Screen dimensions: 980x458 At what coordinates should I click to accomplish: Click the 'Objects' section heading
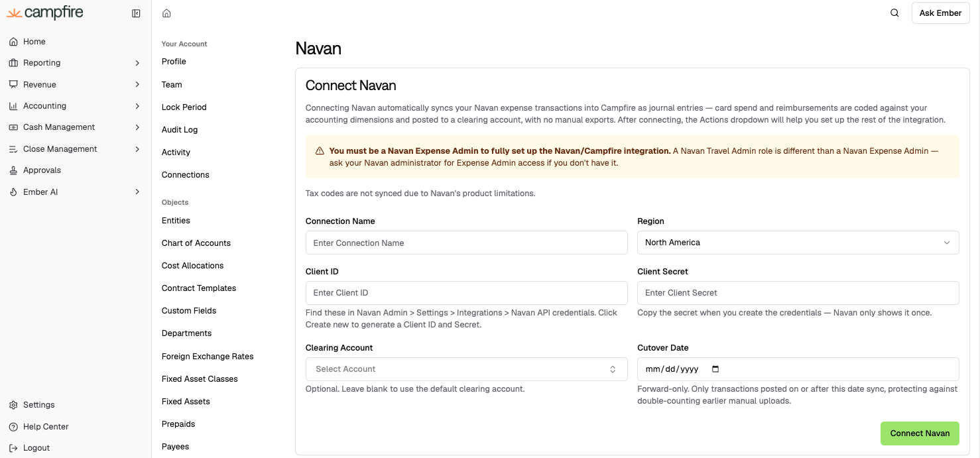(x=175, y=203)
